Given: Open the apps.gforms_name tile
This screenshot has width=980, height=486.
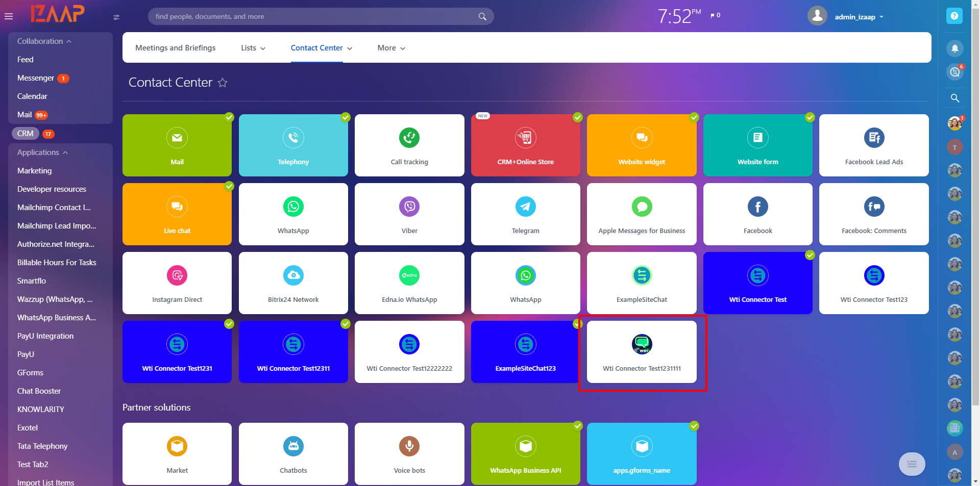Looking at the screenshot, I should (x=642, y=454).
